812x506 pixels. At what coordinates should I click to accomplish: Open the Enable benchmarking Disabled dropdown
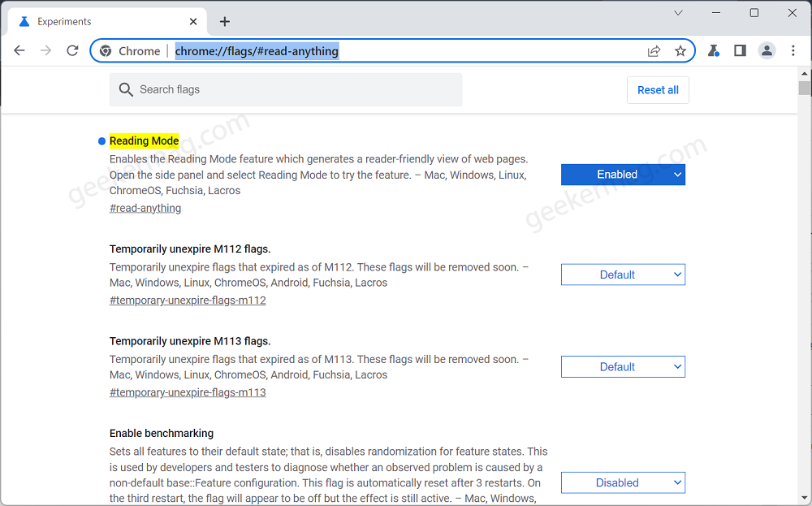(623, 482)
